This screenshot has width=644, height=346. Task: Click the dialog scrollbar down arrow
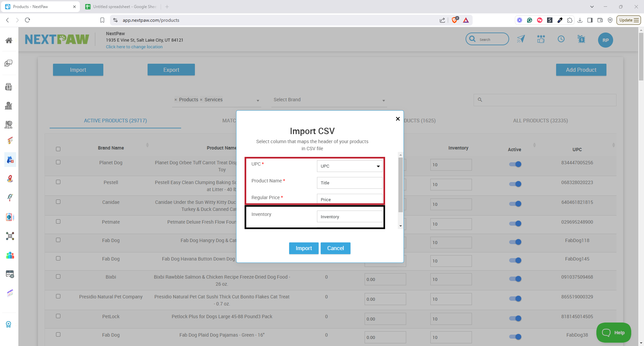[x=400, y=226]
